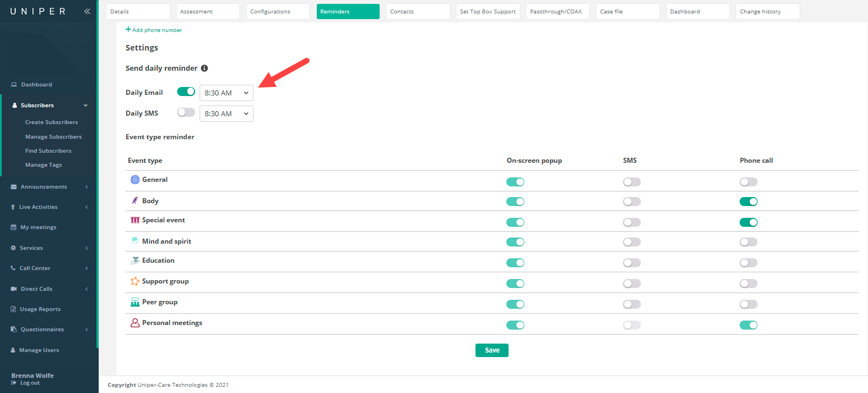Open the Daily Email time dropdown
868x393 pixels.
point(227,93)
